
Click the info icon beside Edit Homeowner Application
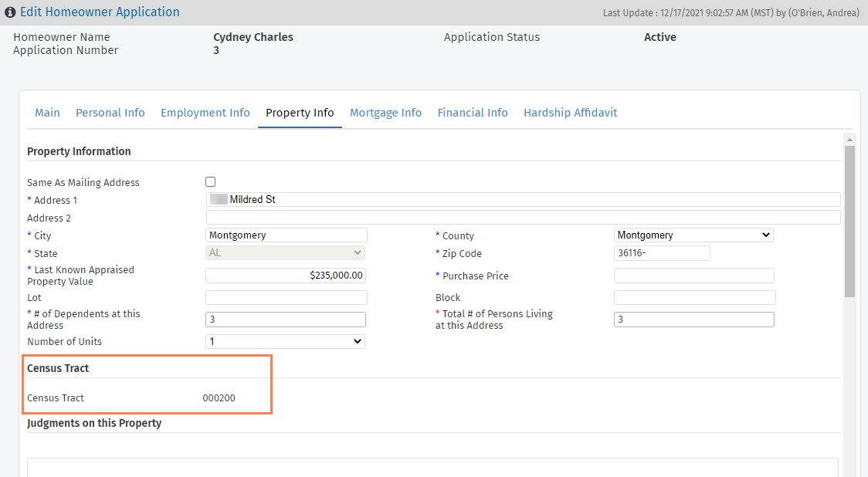click(11, 12)
